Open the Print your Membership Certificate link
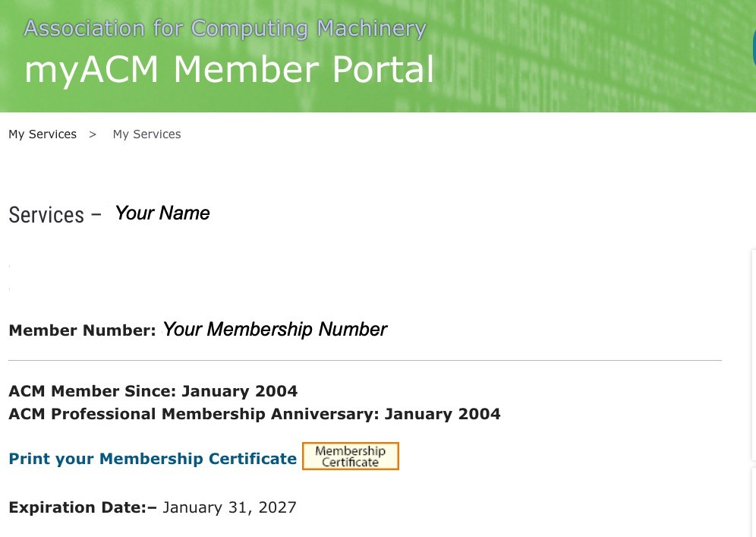This screenshot has width=756, height=537. point(152,459)
